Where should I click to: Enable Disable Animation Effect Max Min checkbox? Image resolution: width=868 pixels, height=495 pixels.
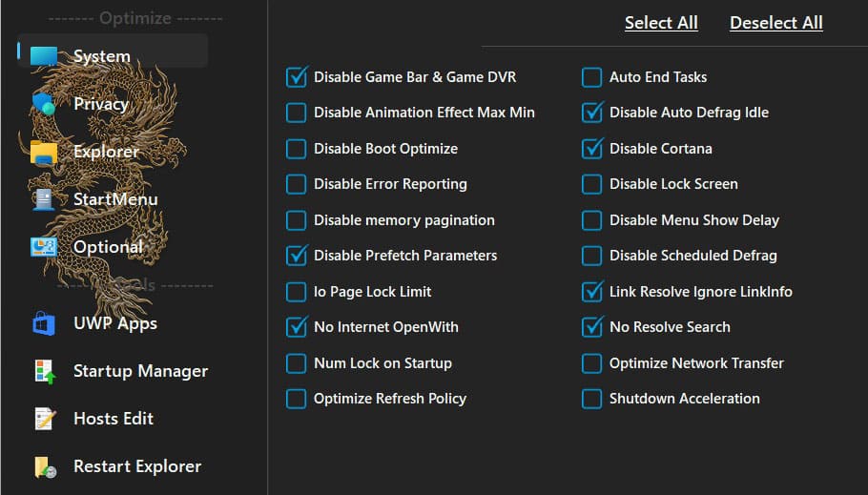(296, 113)
